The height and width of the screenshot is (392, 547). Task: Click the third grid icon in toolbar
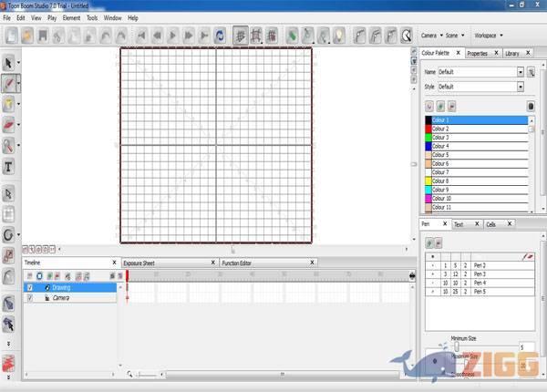click(272, 36)
